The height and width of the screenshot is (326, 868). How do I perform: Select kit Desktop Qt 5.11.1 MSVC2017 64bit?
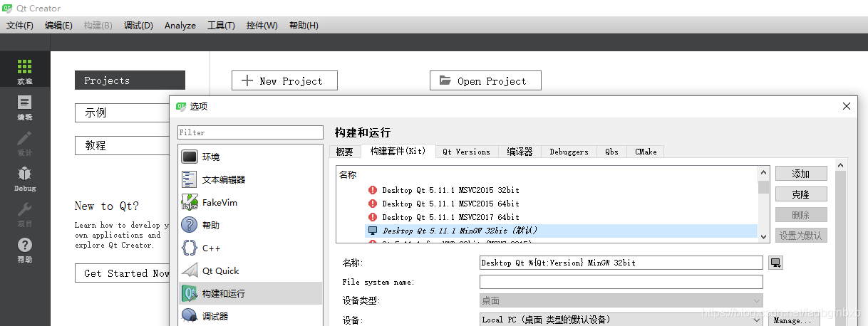[x=450, y=217]
